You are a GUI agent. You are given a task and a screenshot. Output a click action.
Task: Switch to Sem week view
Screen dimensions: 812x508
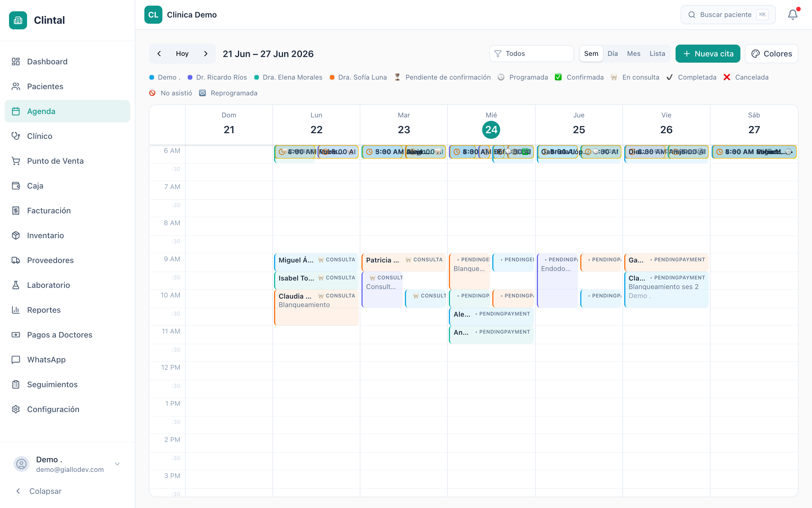point(591,54)
